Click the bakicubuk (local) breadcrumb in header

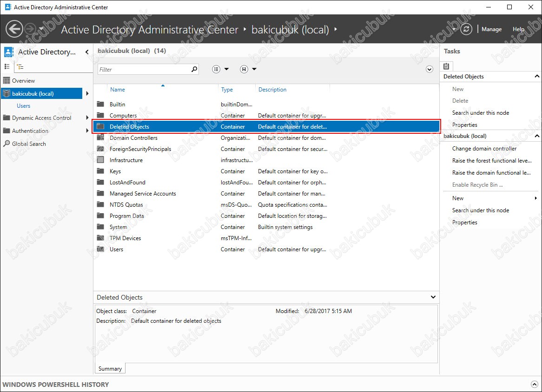[x=290, y=30]
